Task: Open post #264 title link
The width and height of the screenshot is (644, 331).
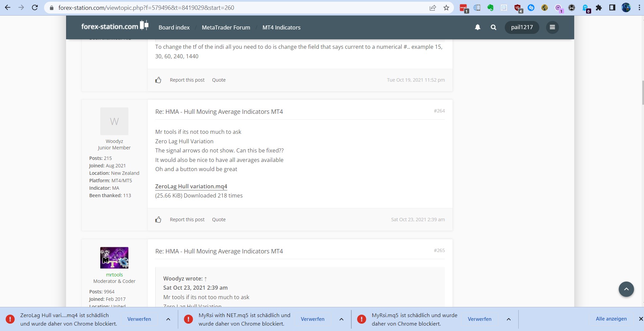Action: 219,112
